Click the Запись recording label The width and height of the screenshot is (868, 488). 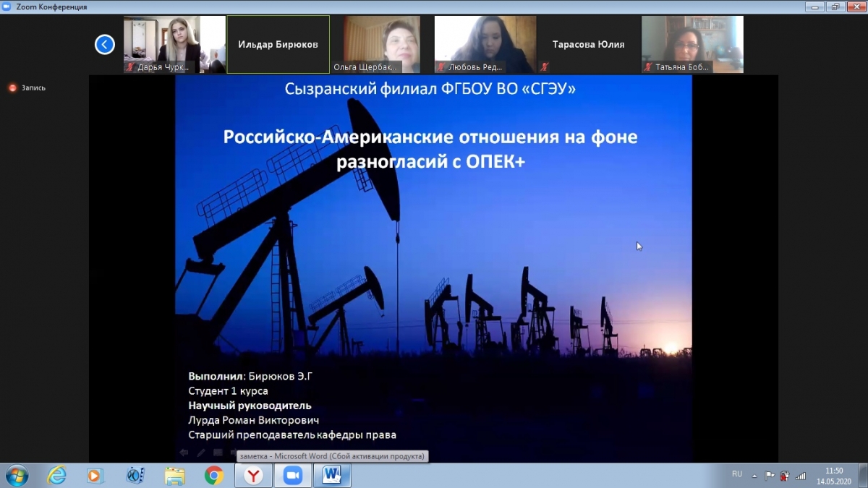pos(33,88)
